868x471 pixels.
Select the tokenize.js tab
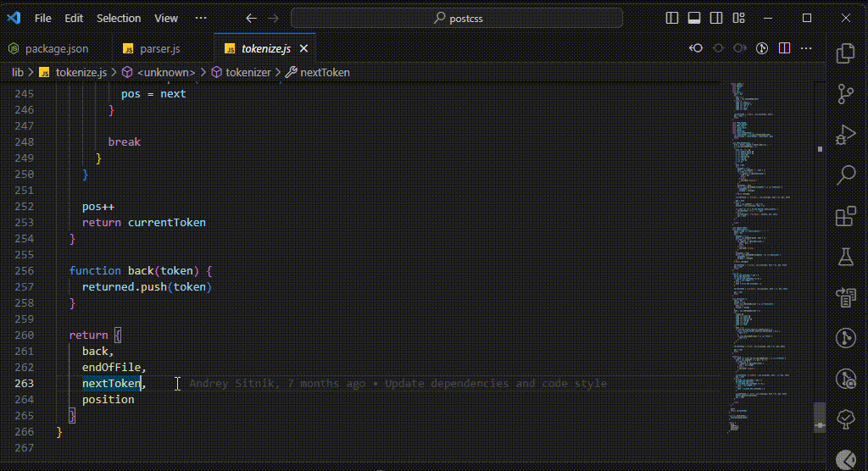pyautogui.click(x=265, y=48)
